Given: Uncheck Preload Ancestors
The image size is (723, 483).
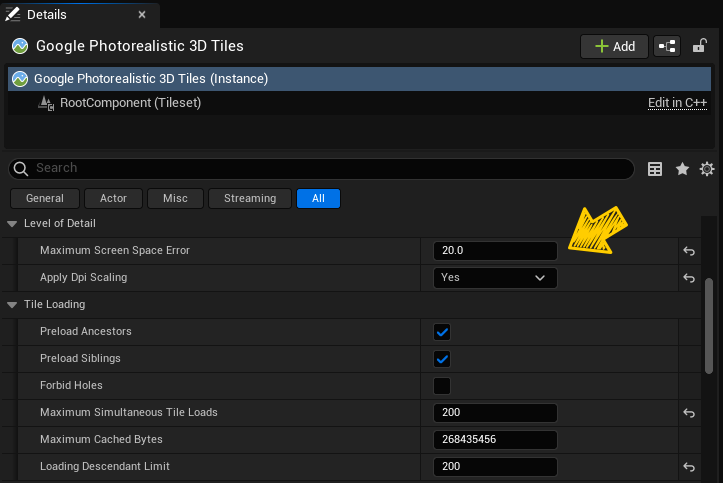Looking at the screenshot, I should (442, 332).
